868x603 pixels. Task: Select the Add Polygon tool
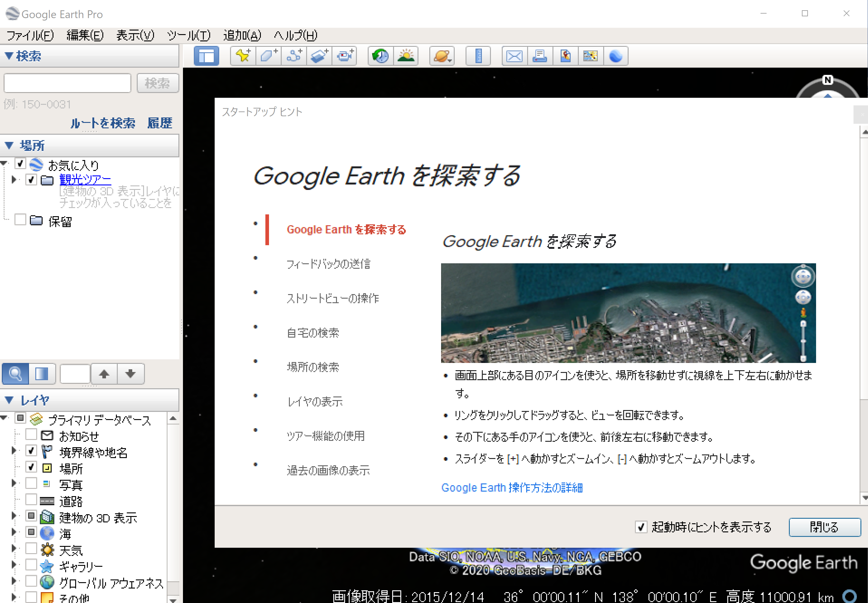[x=269, y=56]
